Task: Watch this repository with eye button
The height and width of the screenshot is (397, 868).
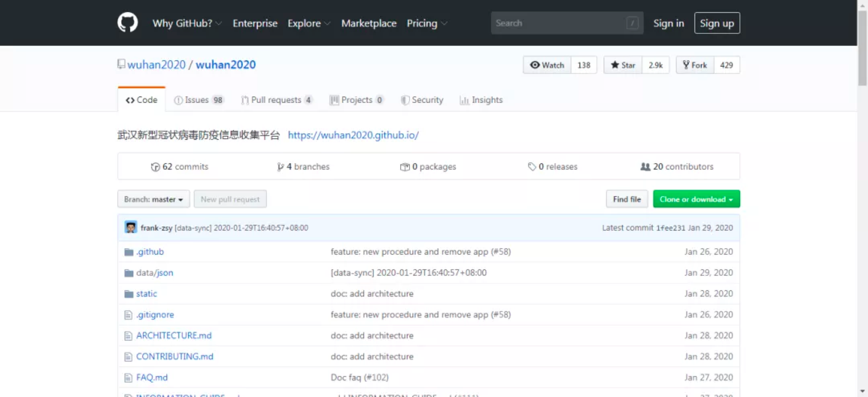Action: (x=547, y=65)
